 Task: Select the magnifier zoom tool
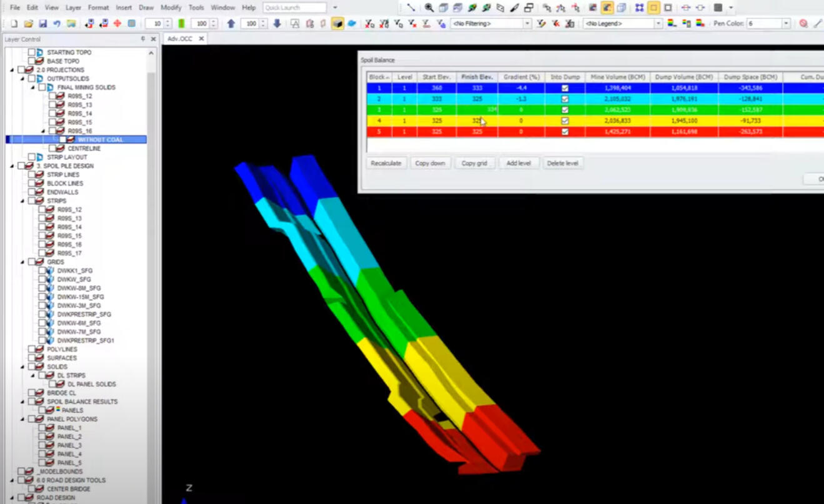tap(429, 7)
